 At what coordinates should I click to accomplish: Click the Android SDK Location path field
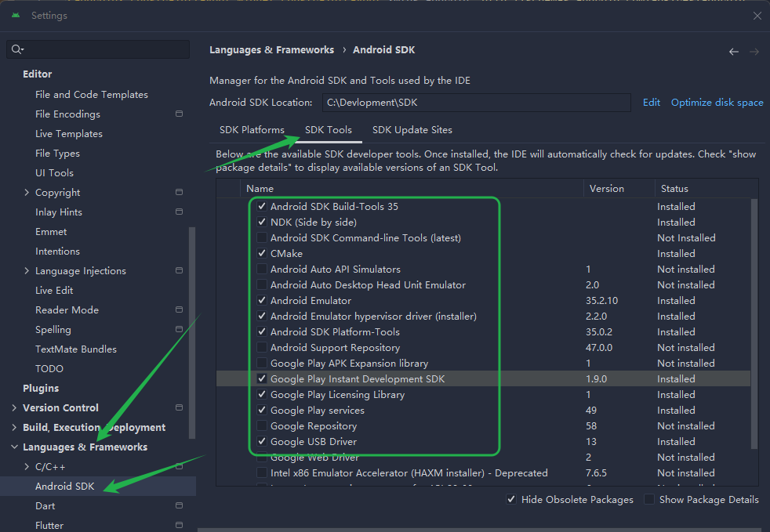476,103
